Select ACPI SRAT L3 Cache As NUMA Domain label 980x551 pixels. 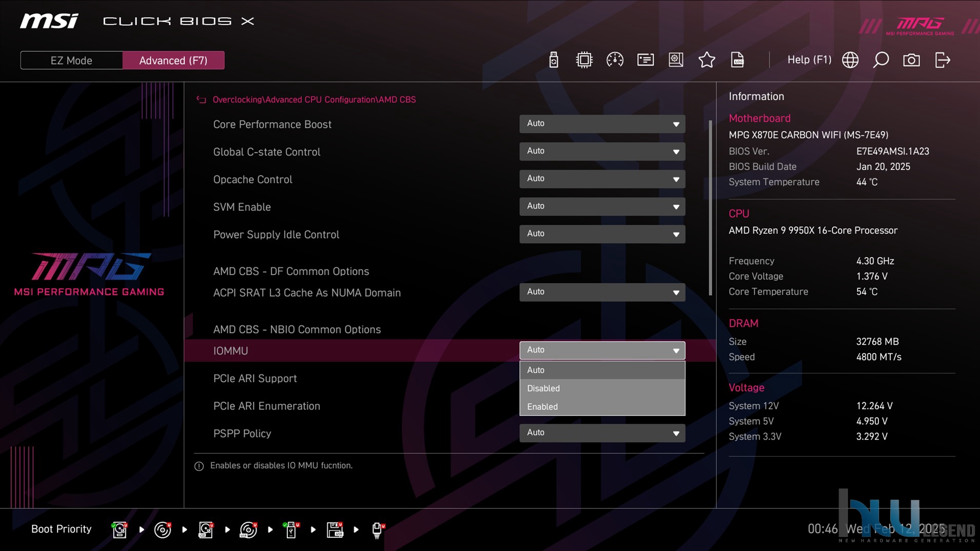[307, 293]
